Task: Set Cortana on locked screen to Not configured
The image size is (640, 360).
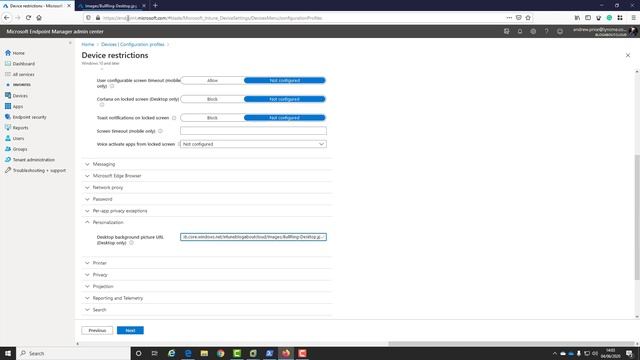Action: point(284,99)
